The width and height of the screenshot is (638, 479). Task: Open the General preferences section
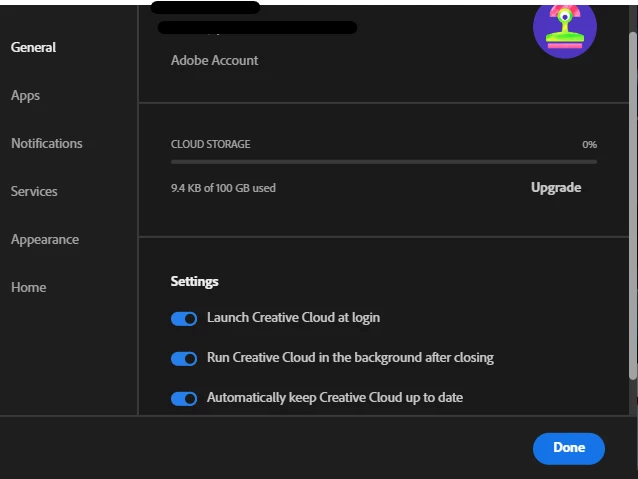point(33,47)
